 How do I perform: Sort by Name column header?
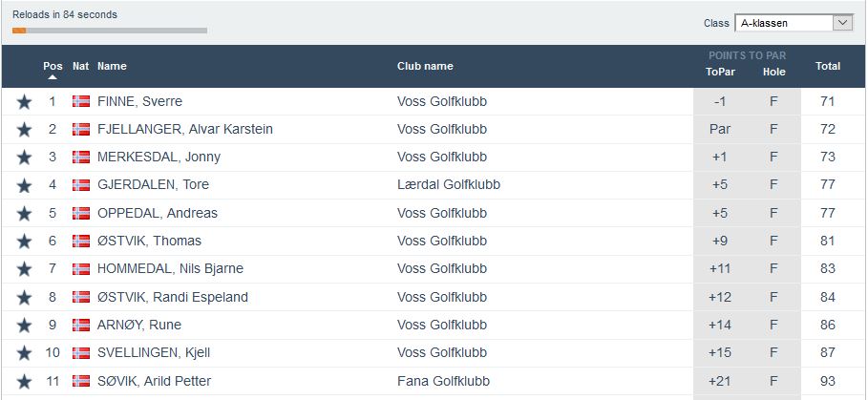(112, 66)
